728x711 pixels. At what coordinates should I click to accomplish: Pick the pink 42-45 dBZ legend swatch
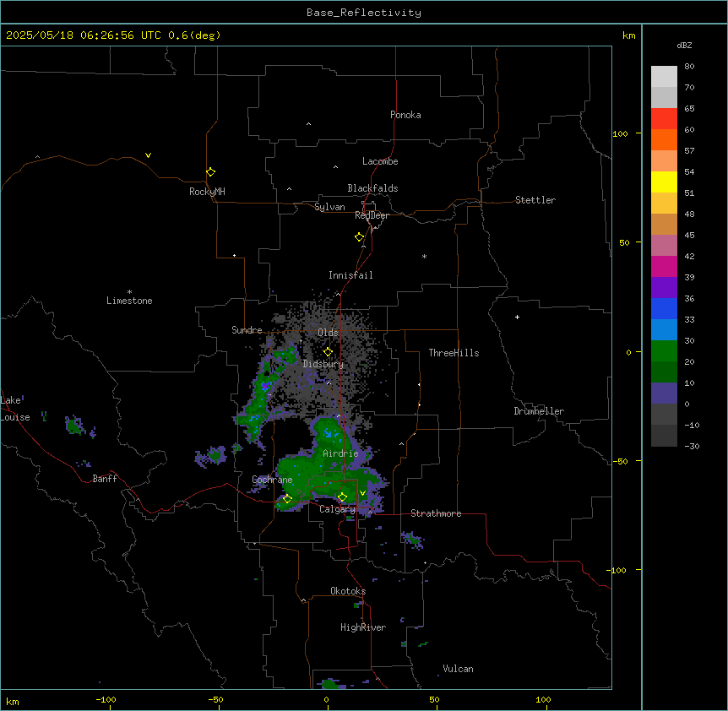[x=664, y=245]
